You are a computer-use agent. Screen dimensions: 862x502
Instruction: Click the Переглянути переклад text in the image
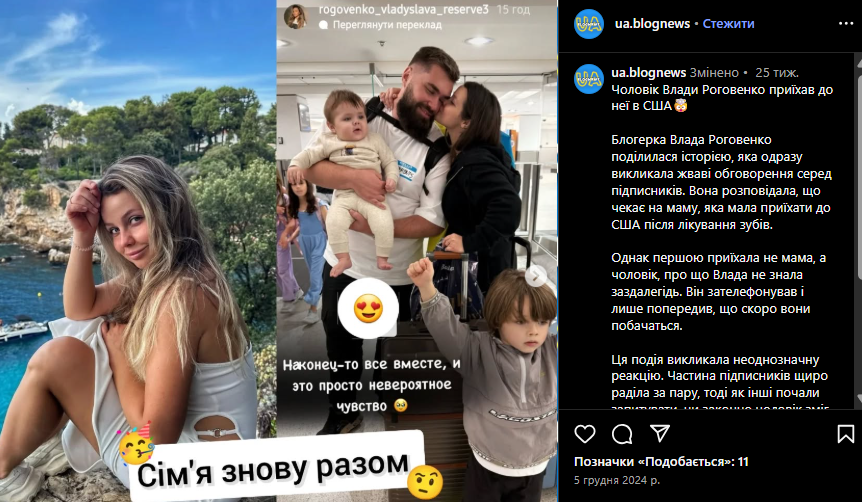click(387, 25)
